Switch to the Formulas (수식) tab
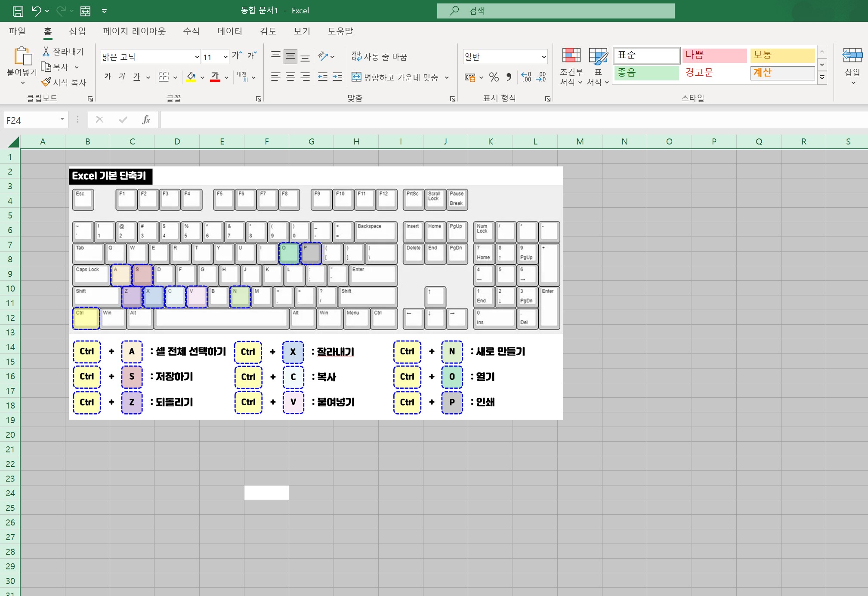This screenshot has width=868, height=596. click(x=191, y=31)
